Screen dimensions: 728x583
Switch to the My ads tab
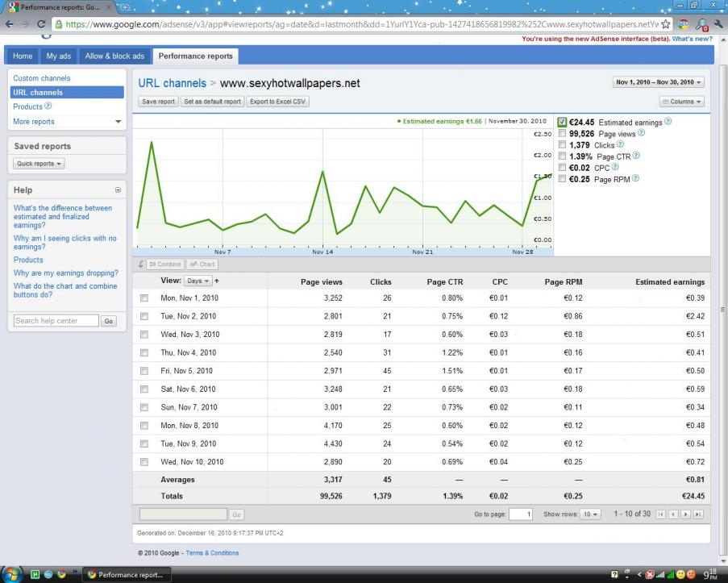point(58,56)
